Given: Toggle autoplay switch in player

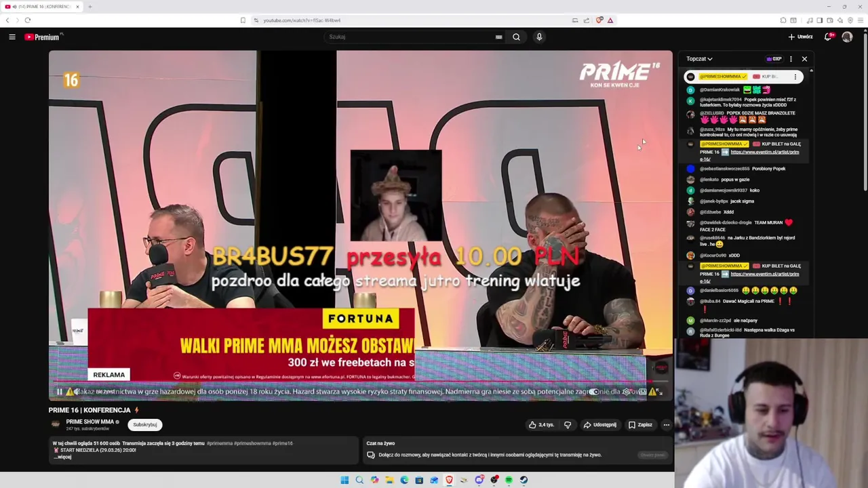Looking at the screenshot, I should (594, 392).
